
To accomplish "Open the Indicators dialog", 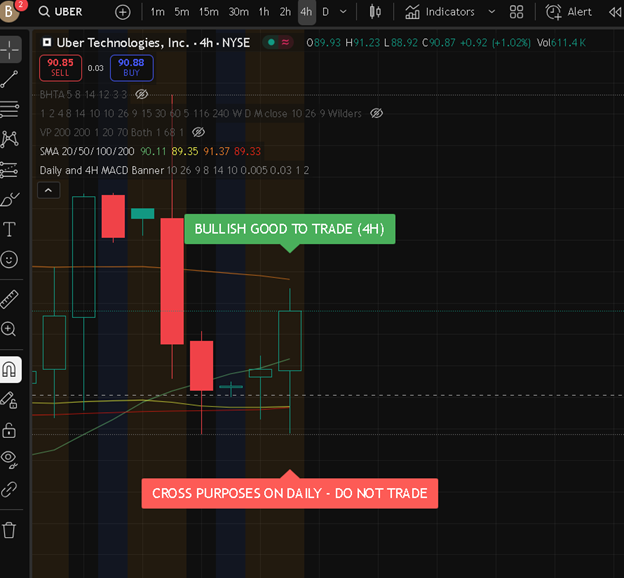I will (440, 12).
